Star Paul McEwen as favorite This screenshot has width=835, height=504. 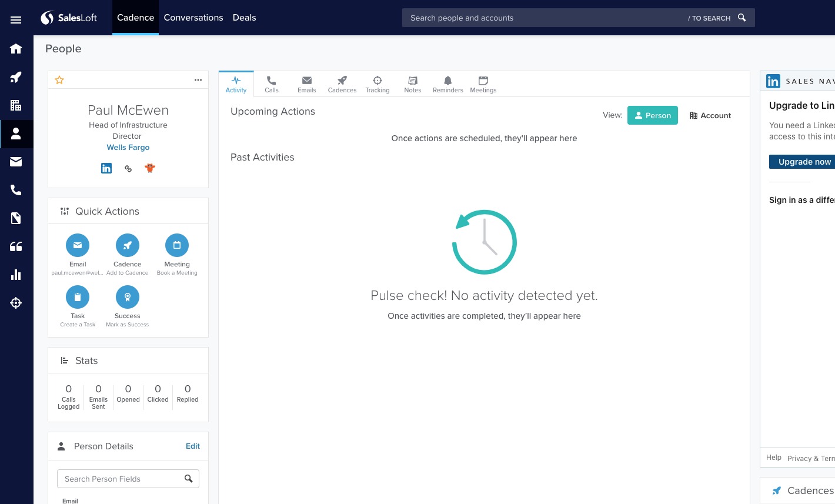[x=59, y=80]
